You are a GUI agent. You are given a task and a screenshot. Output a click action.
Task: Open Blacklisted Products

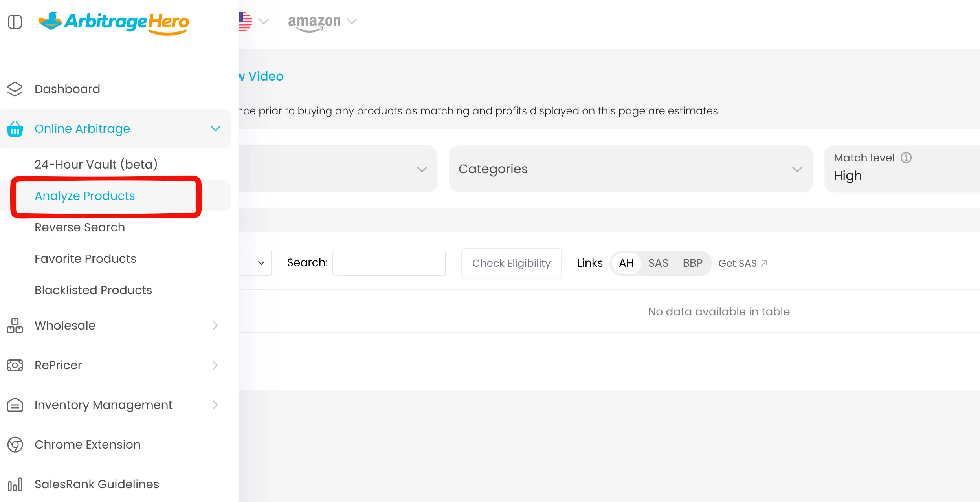(x=93, y=290)
